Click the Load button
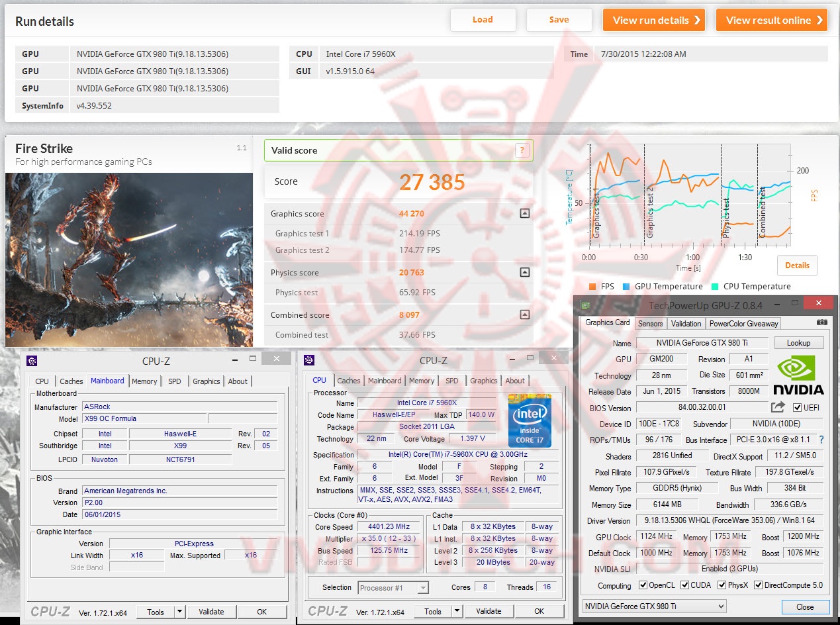The height and width of the screenshot is (625, 840). point(483,20)
